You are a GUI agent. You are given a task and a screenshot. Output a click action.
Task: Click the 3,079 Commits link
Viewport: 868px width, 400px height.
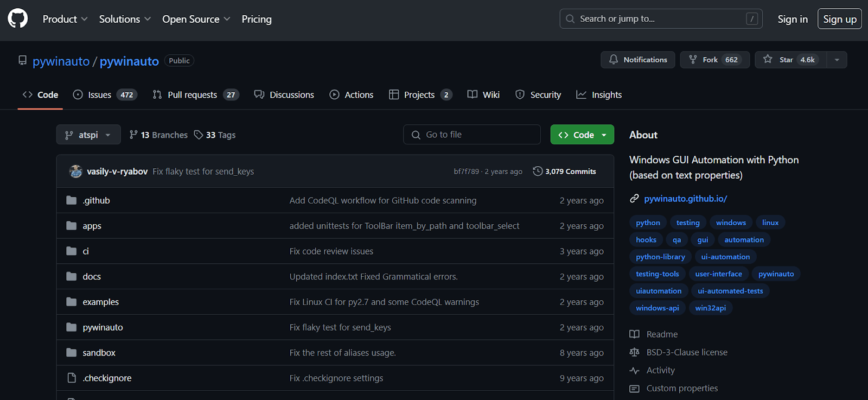tap(564, 171)
